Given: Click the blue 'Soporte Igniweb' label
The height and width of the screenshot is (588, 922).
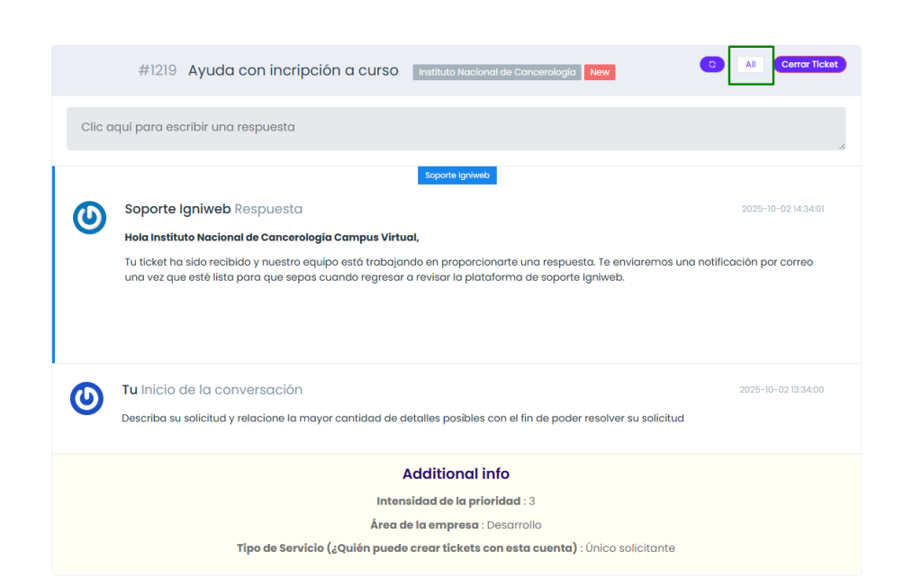Looking at the screenshot, I should [456, 176].
